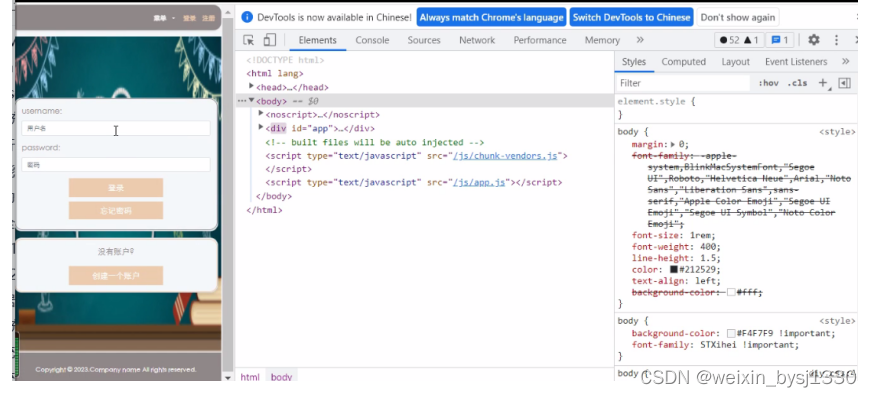Click the element.style rule header
Image resolution: width=872 pixels, height=397 pixels.
coord(656,102)
